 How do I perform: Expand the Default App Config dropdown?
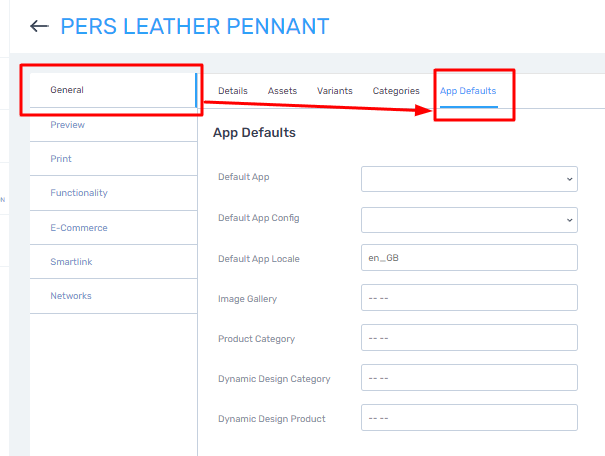coord(469,220)
